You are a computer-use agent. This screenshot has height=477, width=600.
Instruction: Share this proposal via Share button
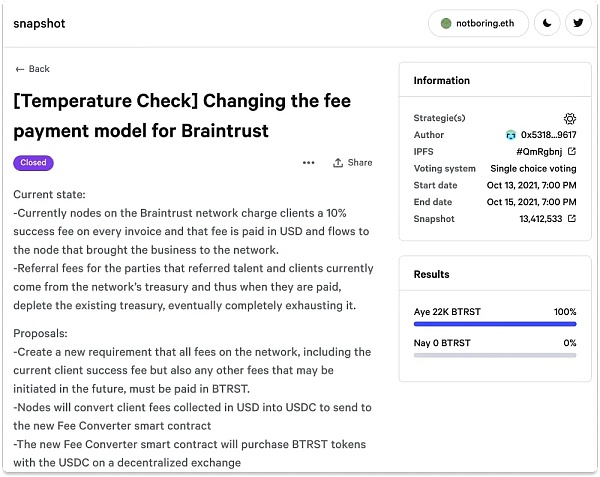(352, 163)
